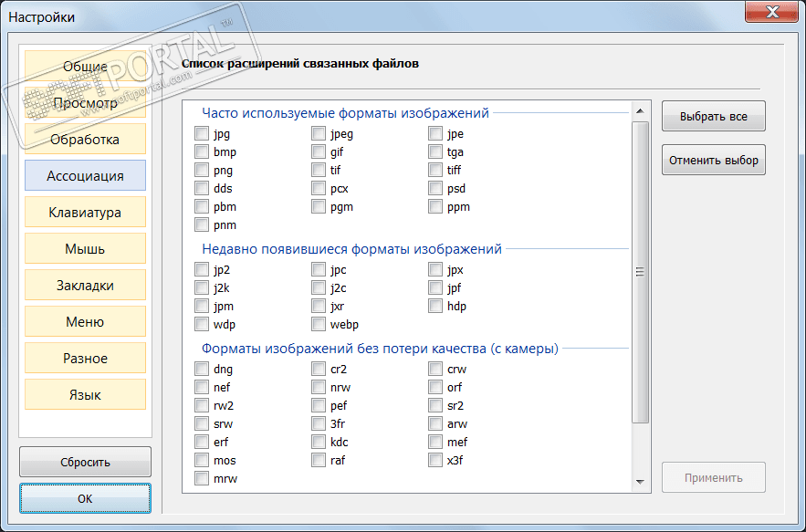Tick the gif extension checkbox
This screenshot has height=532, width=806.
click(x=319, y=151)
